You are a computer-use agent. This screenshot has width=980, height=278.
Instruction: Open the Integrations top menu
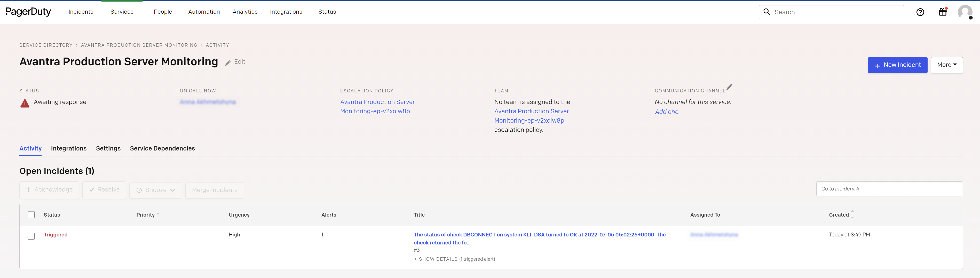[286, 12]
